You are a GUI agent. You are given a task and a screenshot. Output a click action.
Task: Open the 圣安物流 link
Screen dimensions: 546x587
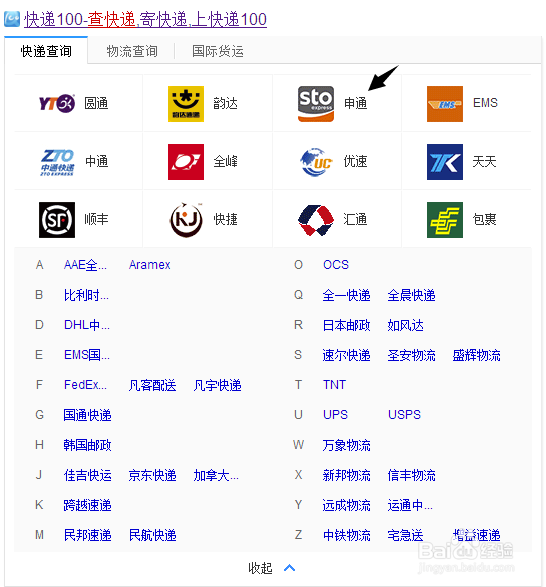[412, 355]
